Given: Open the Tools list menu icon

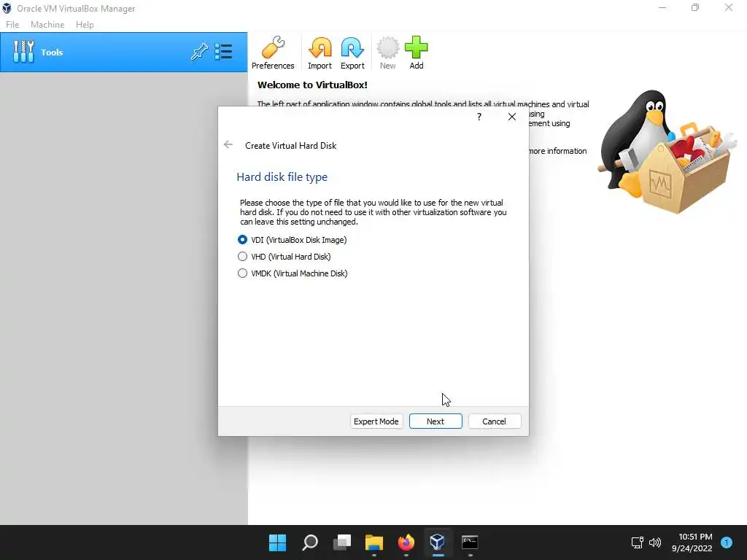Looking at the screenshot, I should [223, 52].
